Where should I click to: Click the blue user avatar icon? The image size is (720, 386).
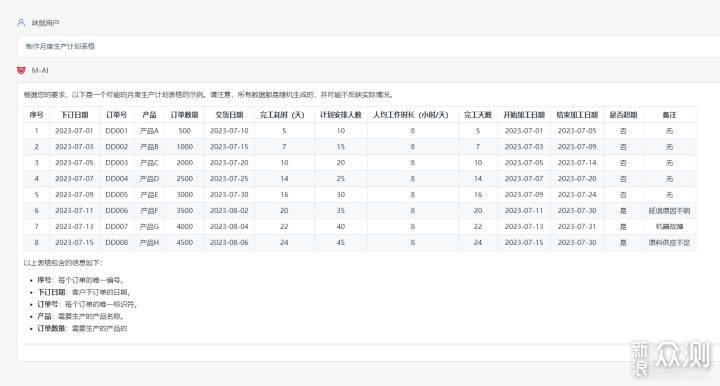21,22
